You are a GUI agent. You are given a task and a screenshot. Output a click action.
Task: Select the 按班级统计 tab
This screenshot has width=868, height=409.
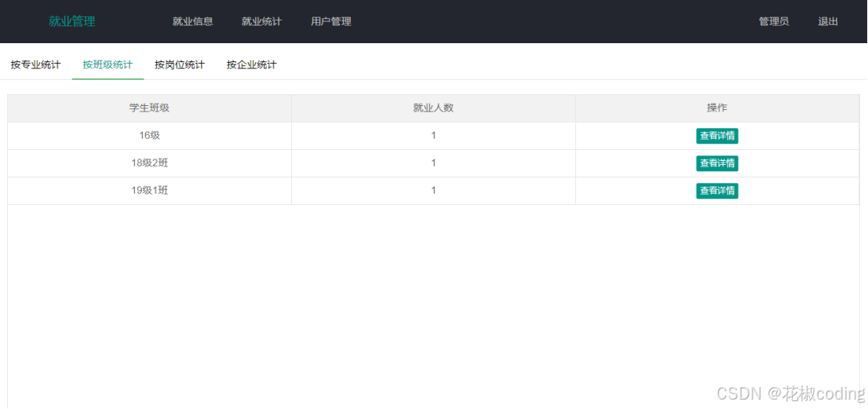click(x=108, y=64)
